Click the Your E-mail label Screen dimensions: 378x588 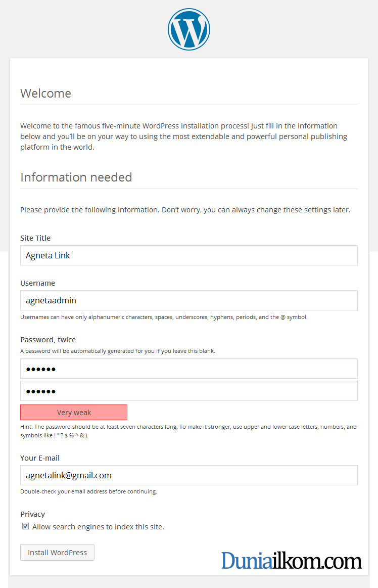[40, 458]
